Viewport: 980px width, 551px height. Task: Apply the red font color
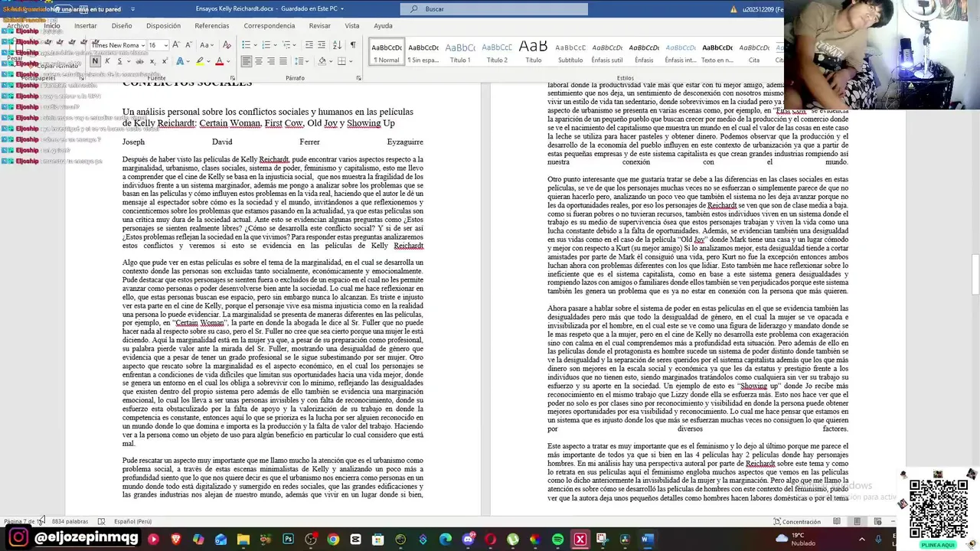(219, 61)
